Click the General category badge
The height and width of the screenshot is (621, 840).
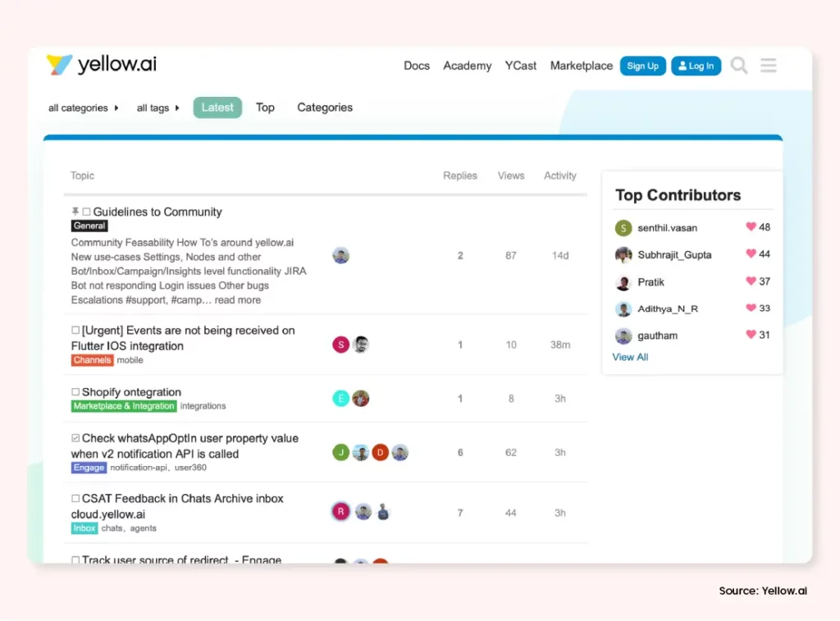tap(89, 226)
